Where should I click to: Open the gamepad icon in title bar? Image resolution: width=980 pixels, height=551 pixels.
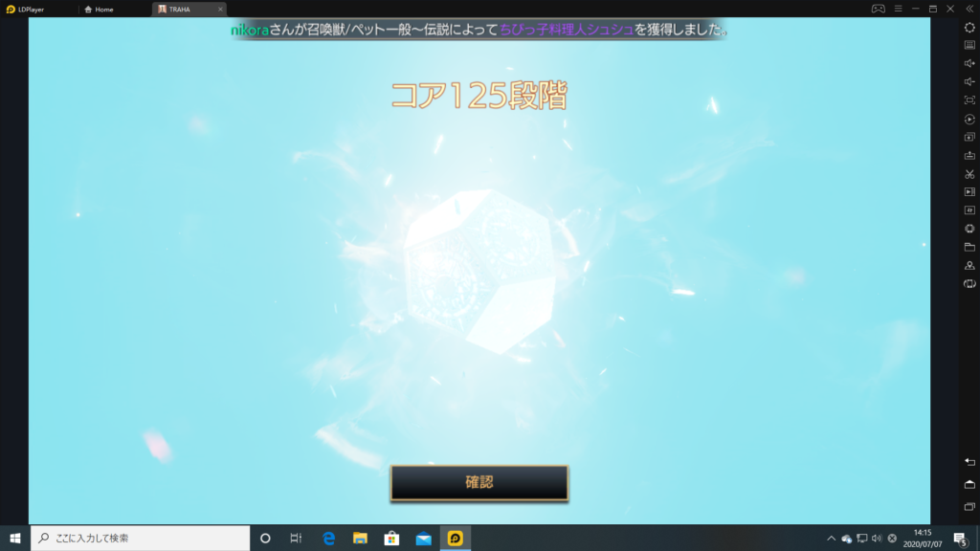tap(878, 9)
